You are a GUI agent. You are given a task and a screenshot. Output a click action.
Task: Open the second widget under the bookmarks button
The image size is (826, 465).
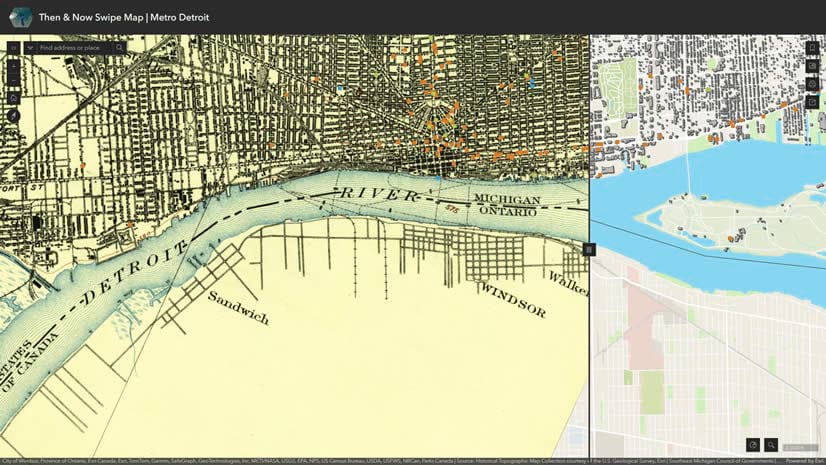812,66
